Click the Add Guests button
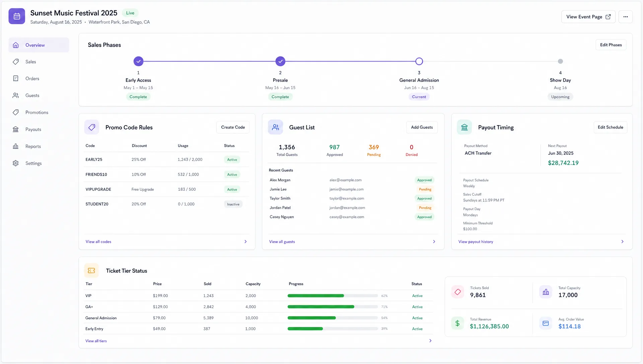643x364 pixels. (x=422, y=127)
